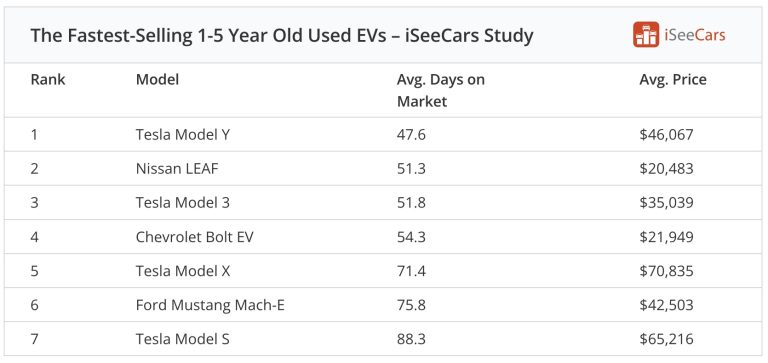The width and height of the screenshot is (768, 363).
Task: Select the Tesla Model S entry
Action: pos(183,339)
